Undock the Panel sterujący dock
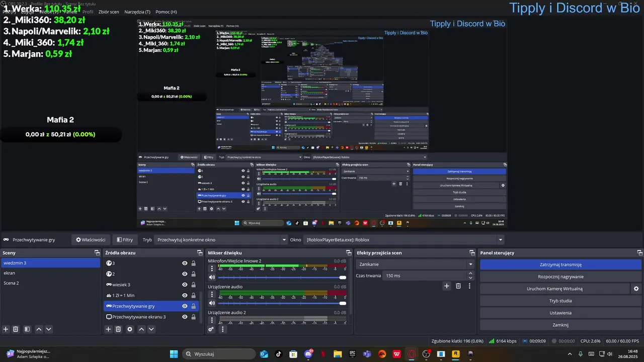This screenshot has height=362, width=644. coord(640,253)
